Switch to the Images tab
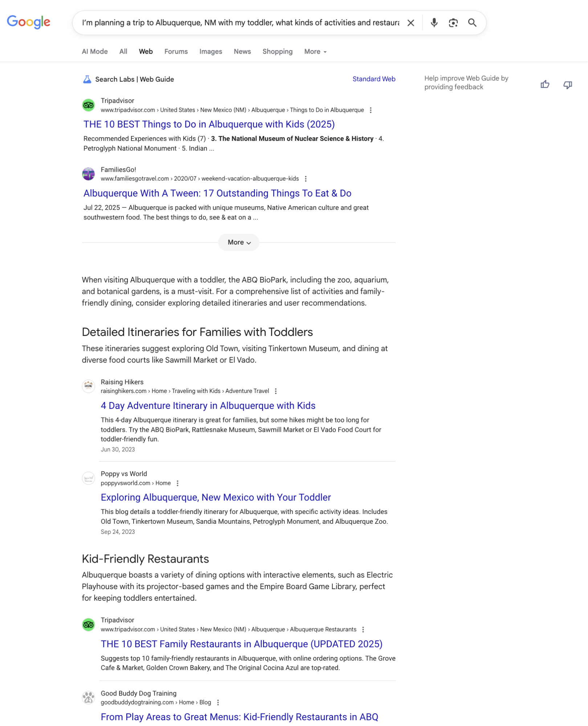Image resolution: width=588 pixels, height=726 pixels. coord(211,52)
